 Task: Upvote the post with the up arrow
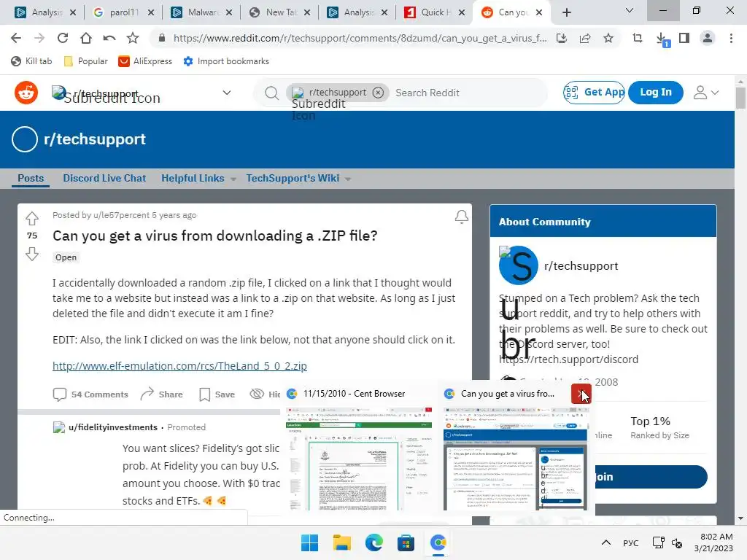32,219
